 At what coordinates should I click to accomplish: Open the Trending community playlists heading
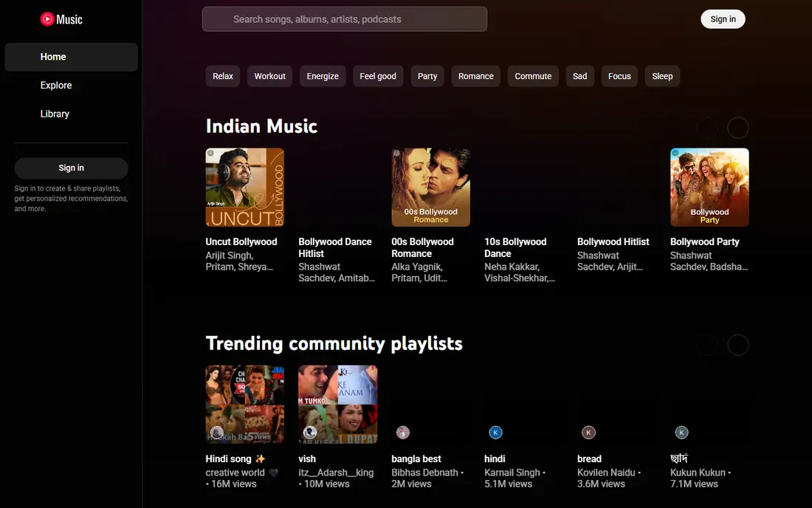334,343
